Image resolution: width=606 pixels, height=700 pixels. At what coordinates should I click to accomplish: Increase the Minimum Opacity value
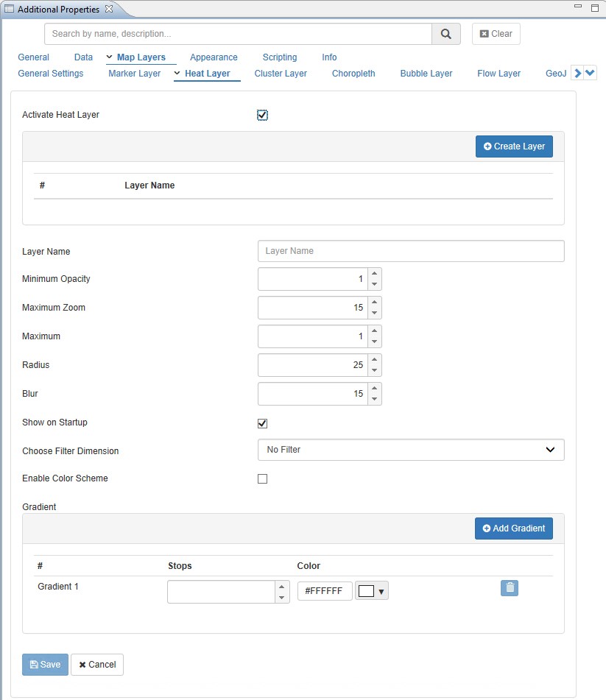pos(374,274)
